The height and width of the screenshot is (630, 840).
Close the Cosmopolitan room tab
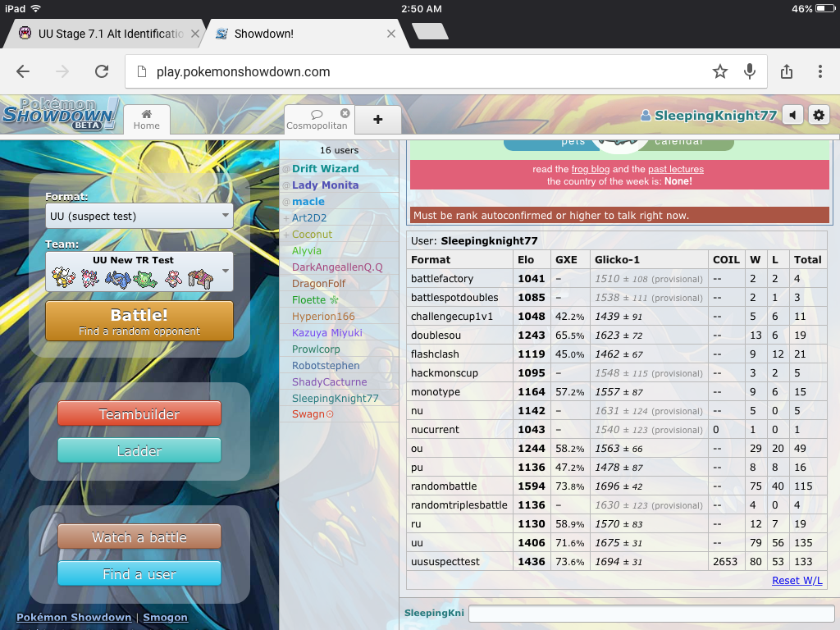[345, 113]
